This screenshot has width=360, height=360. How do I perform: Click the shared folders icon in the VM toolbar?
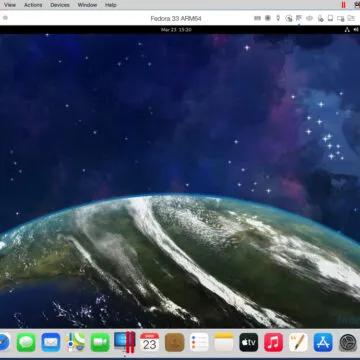pos(351,18)
